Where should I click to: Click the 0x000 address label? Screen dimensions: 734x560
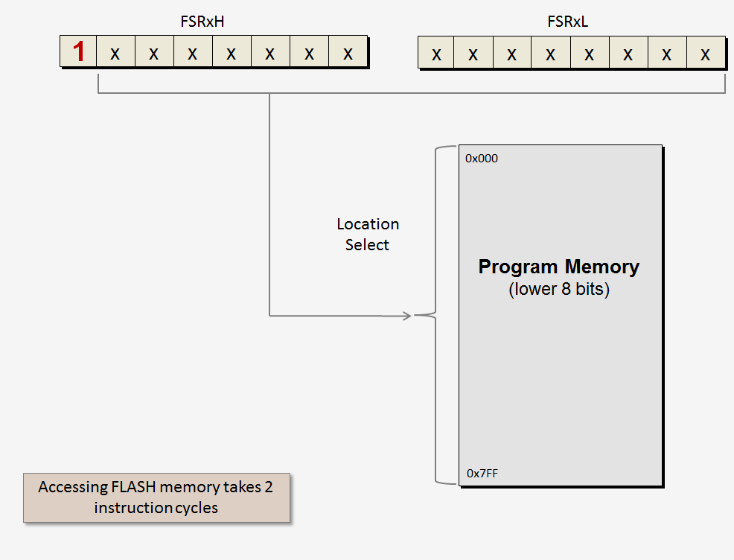click(481, 159)
